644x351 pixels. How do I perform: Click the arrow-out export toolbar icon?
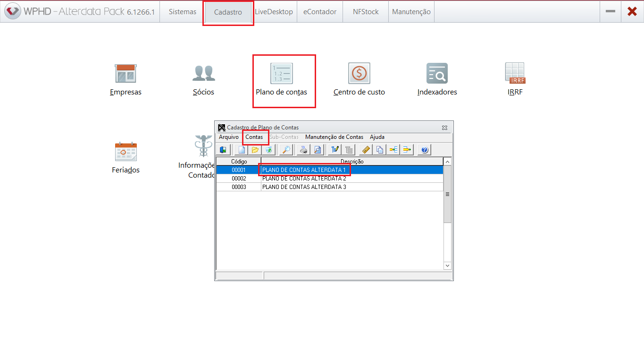click(x=407, y=150)
